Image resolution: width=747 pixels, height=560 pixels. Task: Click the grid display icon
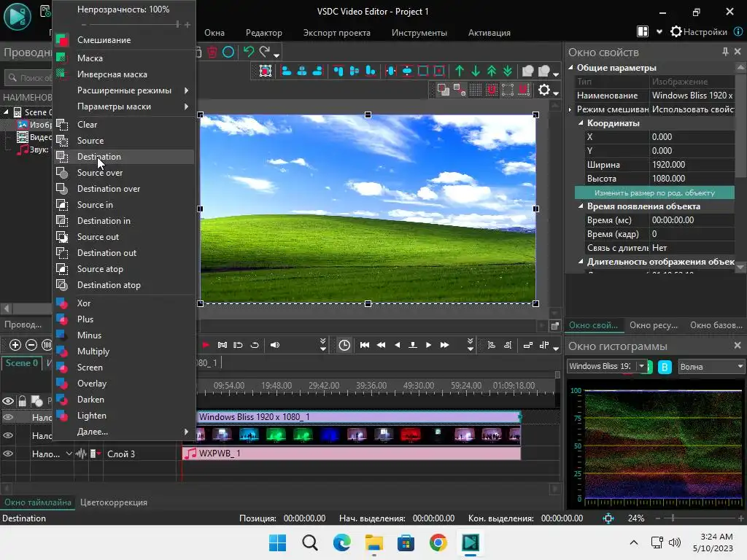476,90
